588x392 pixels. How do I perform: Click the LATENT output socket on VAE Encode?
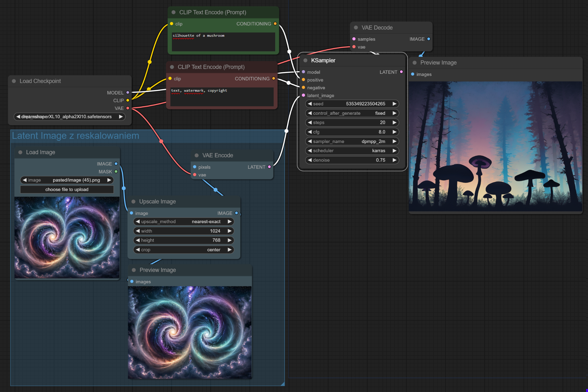tap(269, 167)
